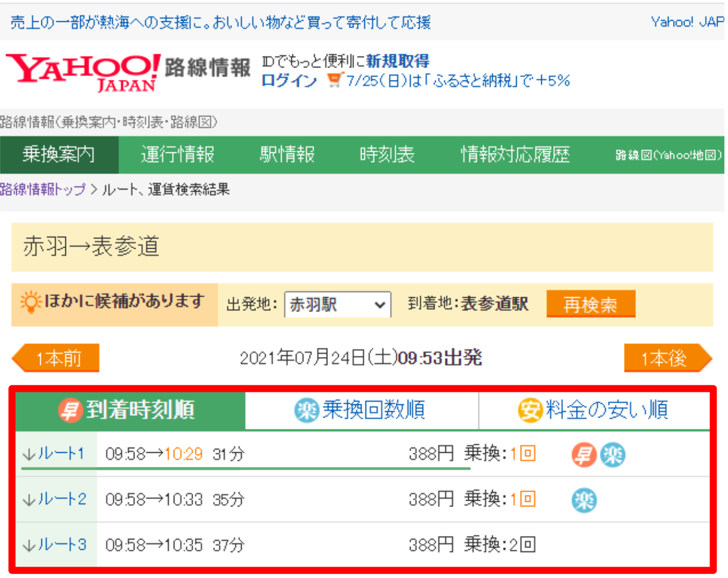Click 到着地:表参道駅 label

coord(468,304)
